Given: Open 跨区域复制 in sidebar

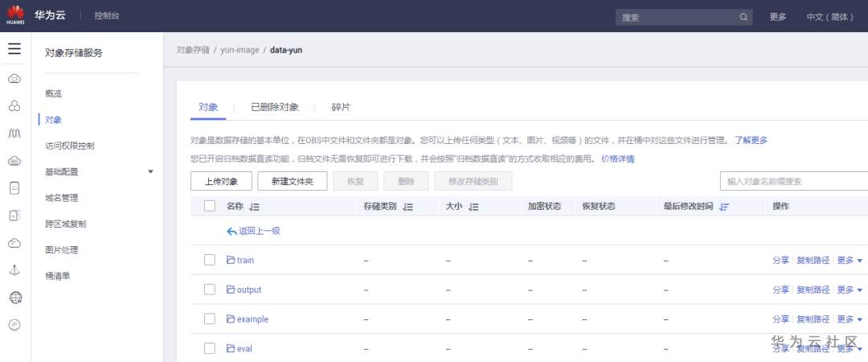Looking at the screenshot, I should click(65, 224).
